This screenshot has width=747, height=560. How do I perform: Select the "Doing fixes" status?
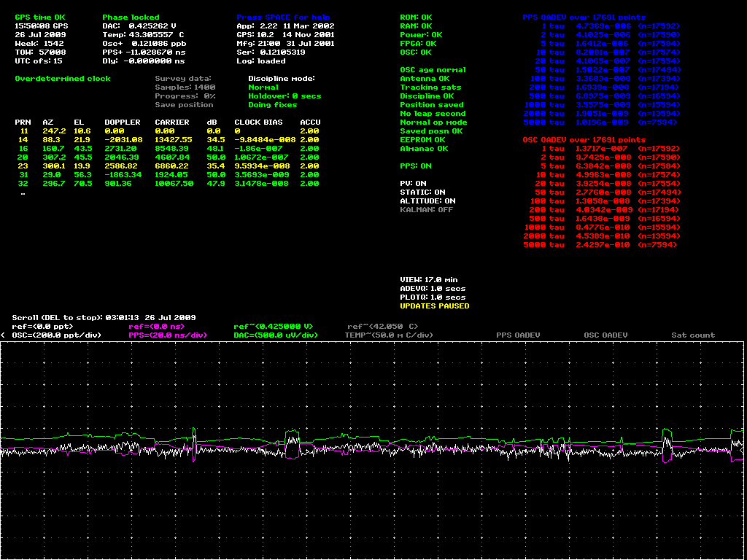[273, 105]
